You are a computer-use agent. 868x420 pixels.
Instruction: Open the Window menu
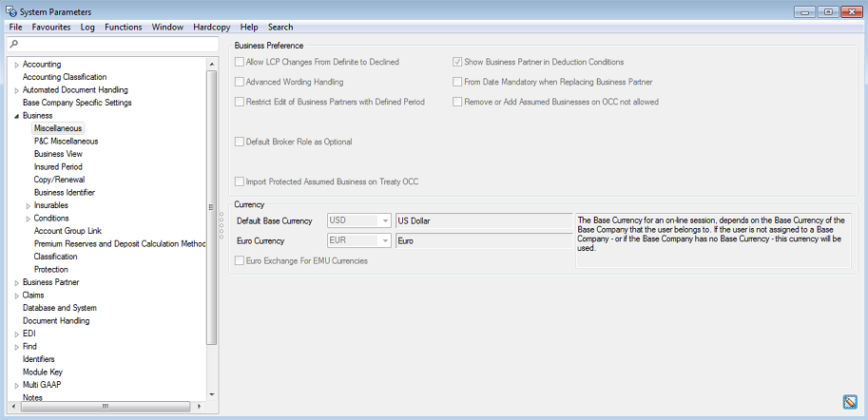[167, 28]
